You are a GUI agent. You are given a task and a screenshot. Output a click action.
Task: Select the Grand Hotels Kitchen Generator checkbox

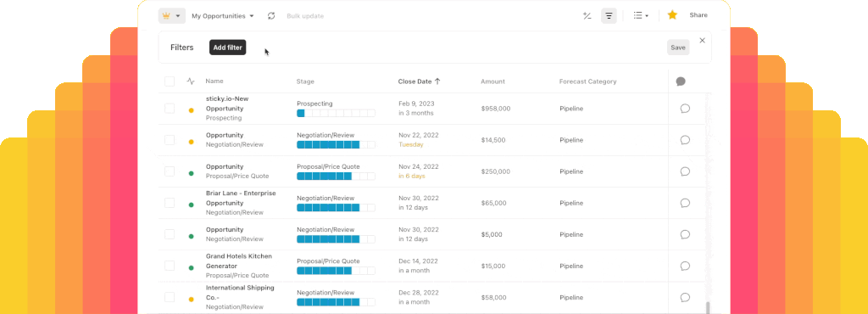[170, 266]
